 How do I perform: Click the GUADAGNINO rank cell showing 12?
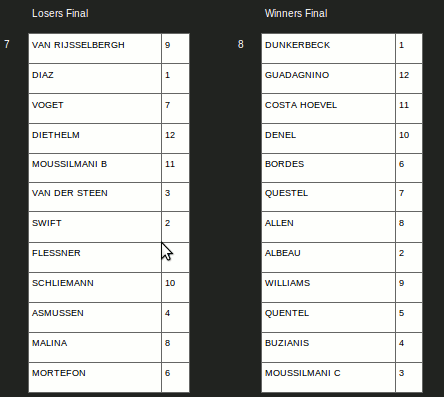[409, 79]
